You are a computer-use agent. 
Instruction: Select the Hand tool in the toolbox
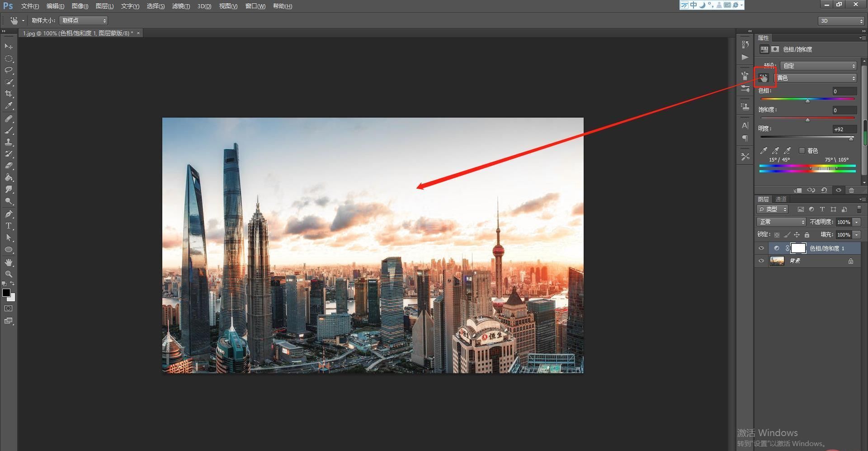point(9,262)
